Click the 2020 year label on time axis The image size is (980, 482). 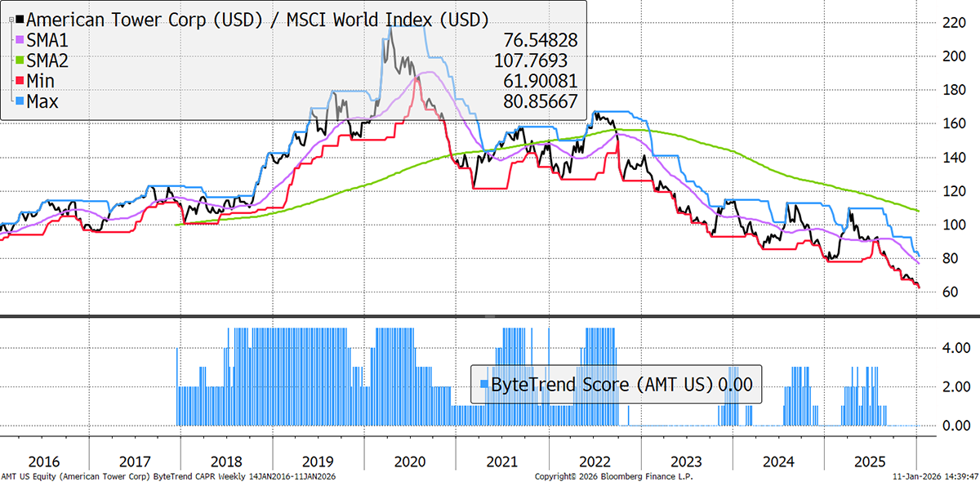pyautogui.click(x=410, y=460)
